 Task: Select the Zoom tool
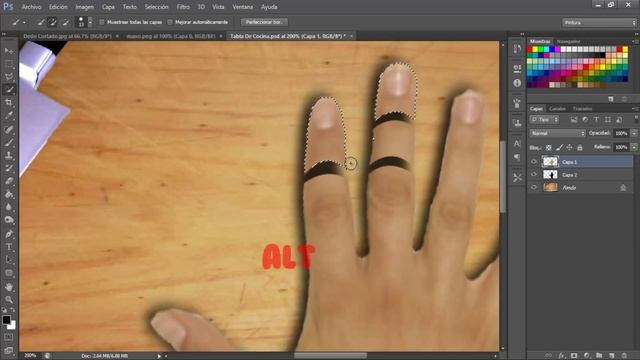pos(9,300)
